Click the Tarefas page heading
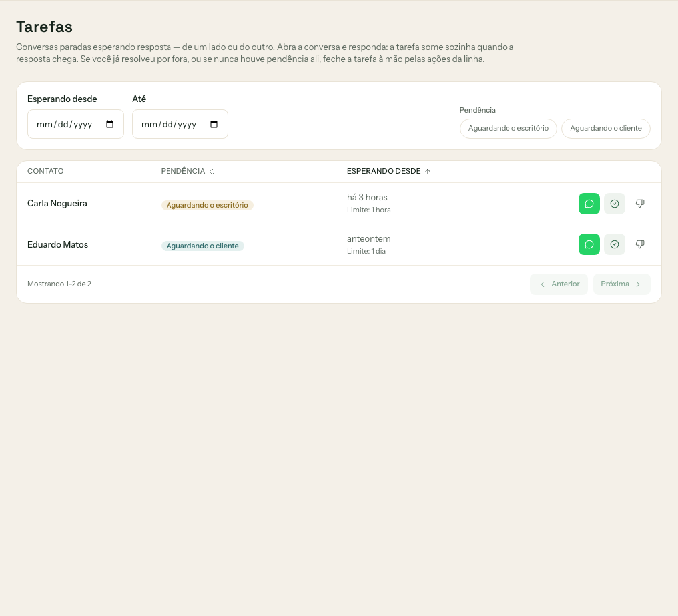 (x=44, y=27)
